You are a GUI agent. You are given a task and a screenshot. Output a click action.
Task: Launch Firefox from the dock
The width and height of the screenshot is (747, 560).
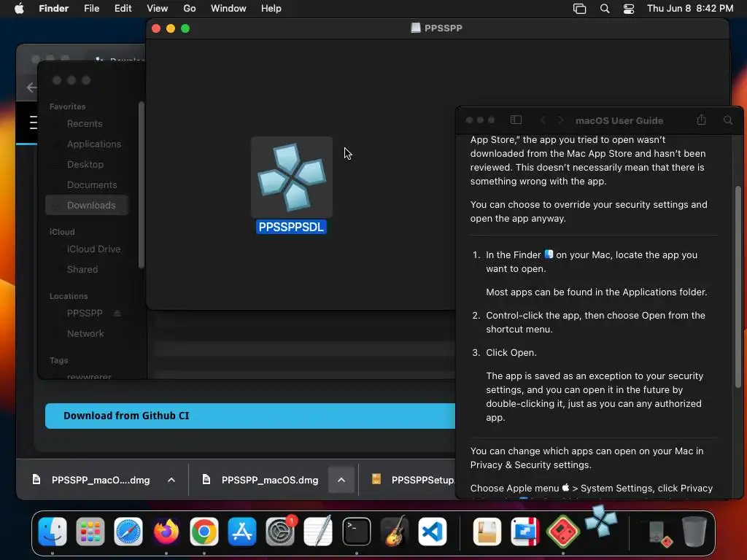[166, 531]
